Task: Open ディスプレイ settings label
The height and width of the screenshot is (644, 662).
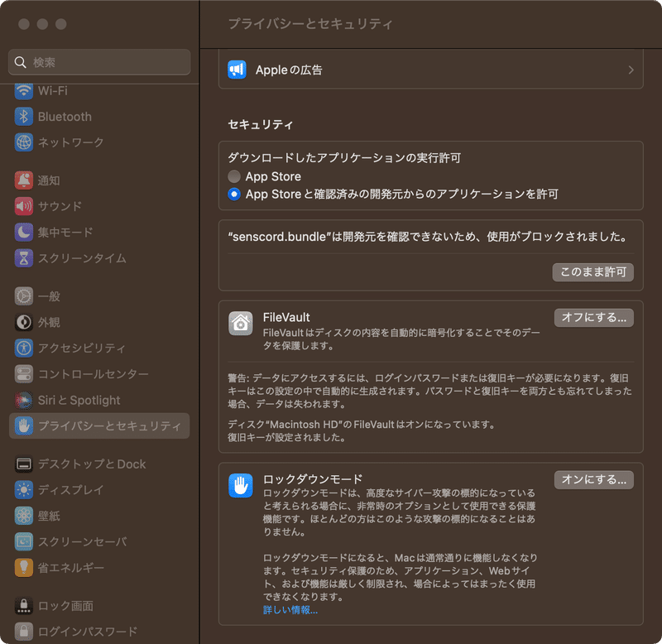Action: 70,490
